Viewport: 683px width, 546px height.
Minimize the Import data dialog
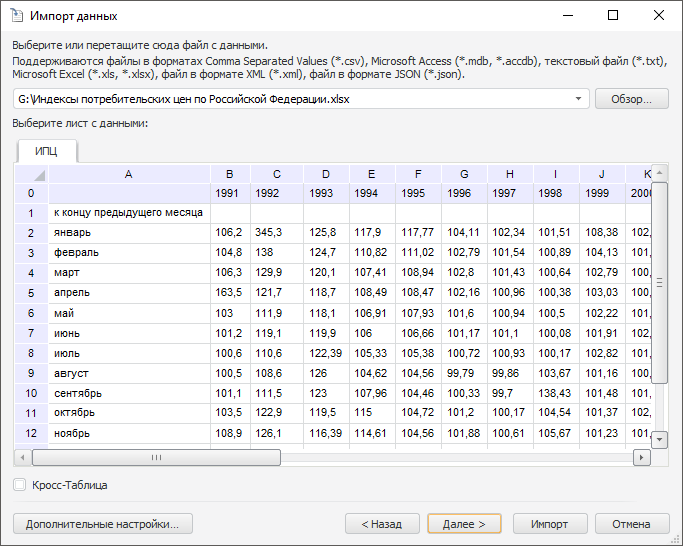pyautogui.click(x=567, y=16)
